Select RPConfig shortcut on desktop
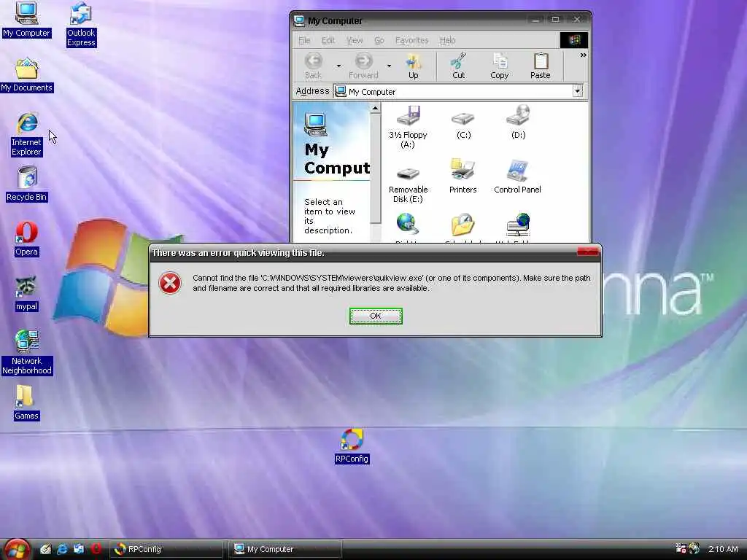The image size is (747, 560). [x=352, y=446]
